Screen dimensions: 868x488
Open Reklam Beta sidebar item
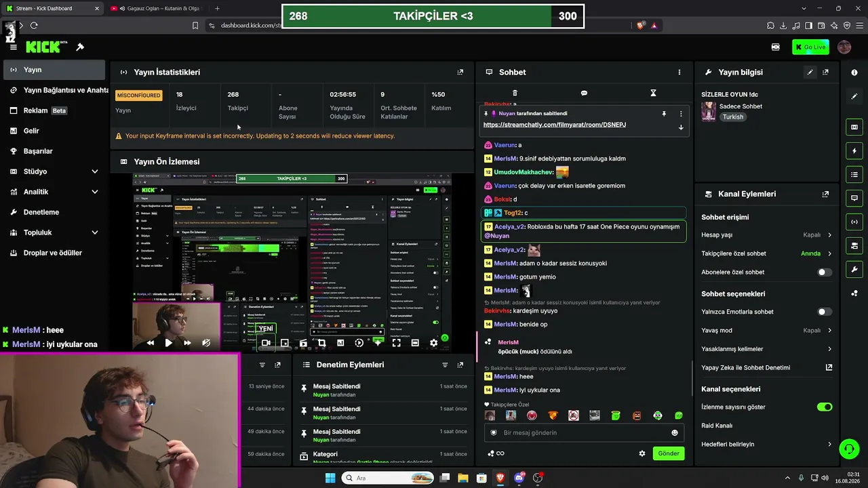[x=53, y=110]
